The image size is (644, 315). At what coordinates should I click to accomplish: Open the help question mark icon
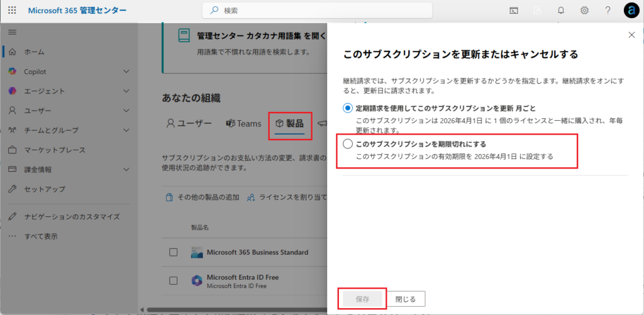(x=608, y=11)
